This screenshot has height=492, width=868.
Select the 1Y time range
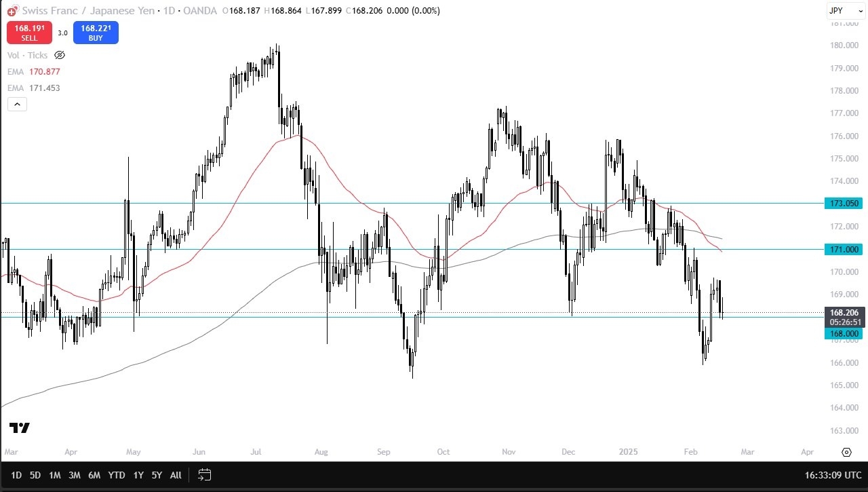[138, 475]
